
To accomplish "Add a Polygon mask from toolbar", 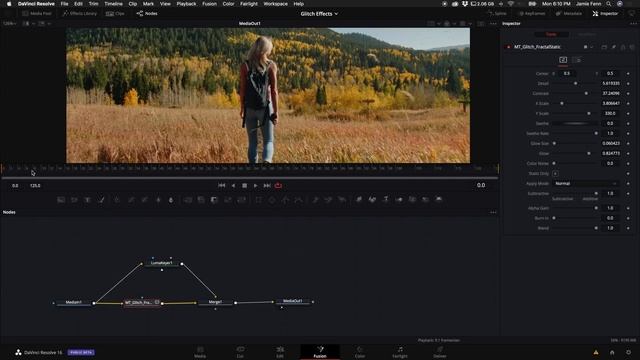I will (x=285, y=200).
